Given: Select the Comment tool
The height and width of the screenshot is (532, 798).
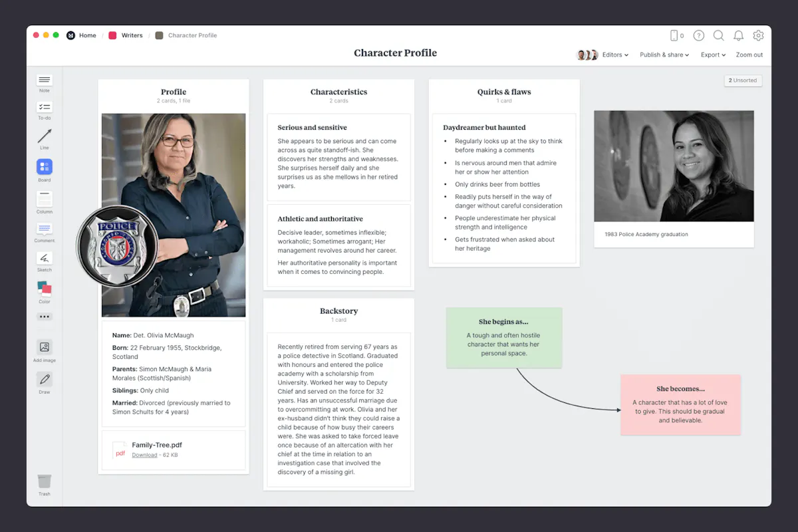Looking at the screenshot, I should 45,233.
